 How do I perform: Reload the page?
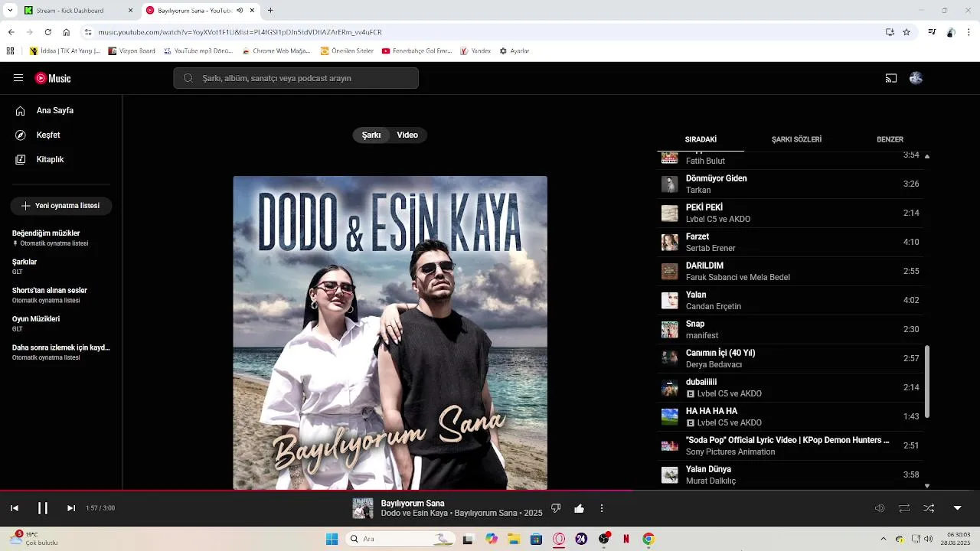click(47, 32)
